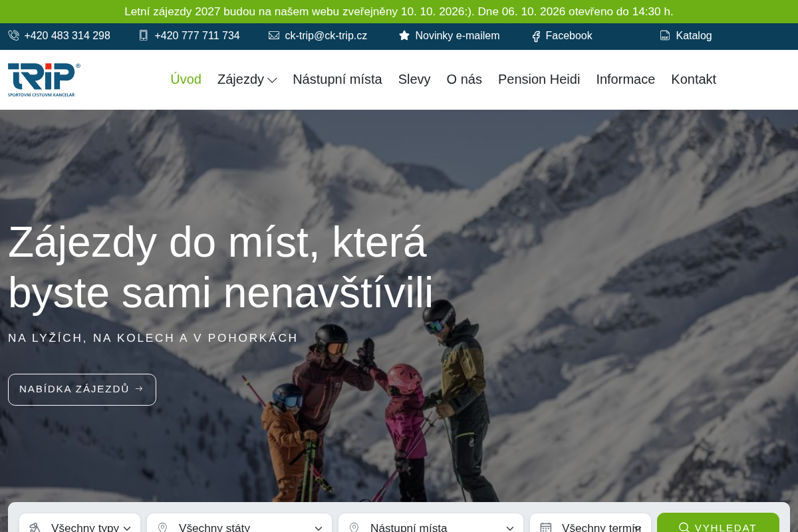Image resolution: width=798 pixels, height=532 pixels.
Task: Open the Kontakt menu item
Action: (x=694, y=80)
